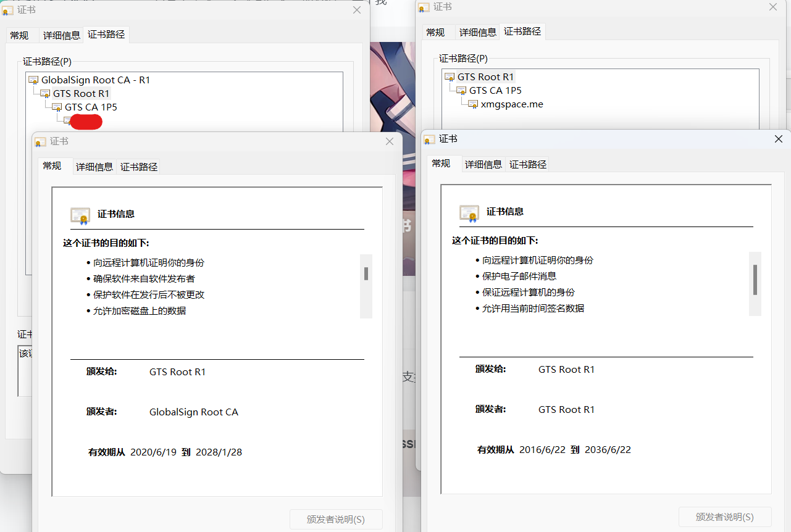The image size is (791, 532).
Task: Open 详细信息 tab in xmgspace.me path window
Action: tap(478, 32)
